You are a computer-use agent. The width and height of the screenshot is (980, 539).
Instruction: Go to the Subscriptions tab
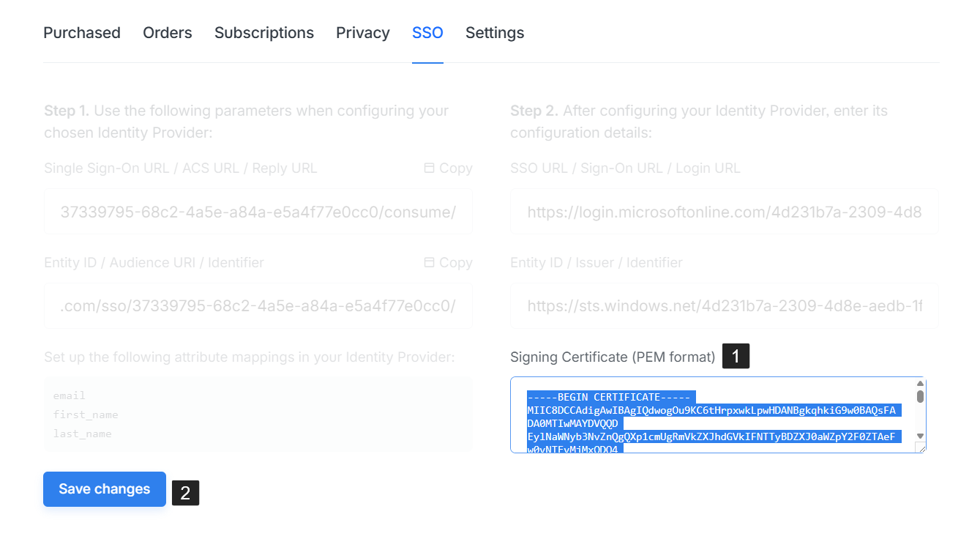(x=264, y=33)
